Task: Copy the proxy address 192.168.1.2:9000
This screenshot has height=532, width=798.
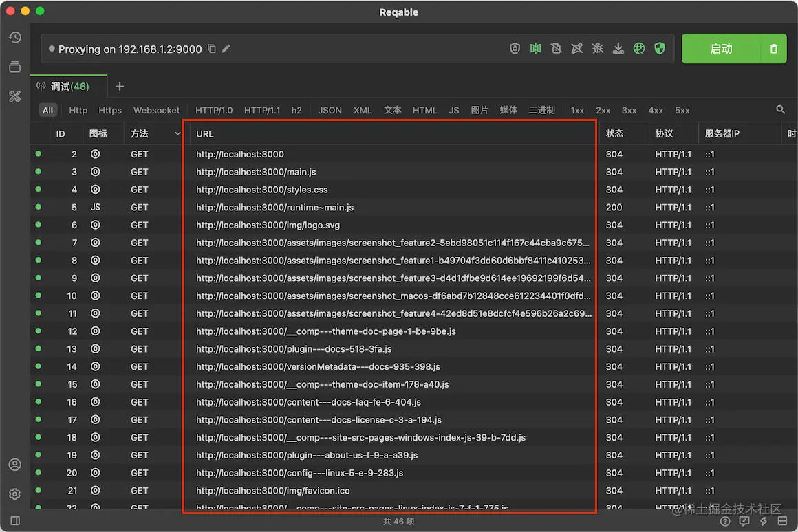Action: click(212, 49)
